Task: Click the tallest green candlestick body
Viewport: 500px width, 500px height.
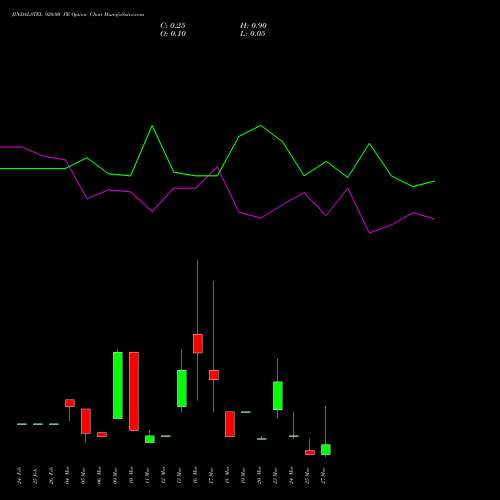Action: (x=118, y=385)
